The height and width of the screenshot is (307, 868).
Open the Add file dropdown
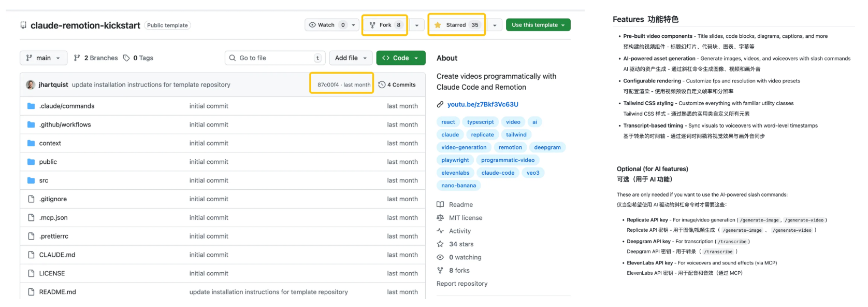(351, 58)
